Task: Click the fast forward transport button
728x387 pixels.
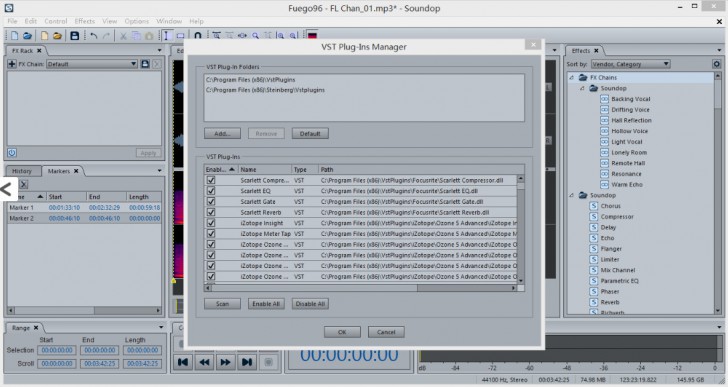Action: click(226, 362)
